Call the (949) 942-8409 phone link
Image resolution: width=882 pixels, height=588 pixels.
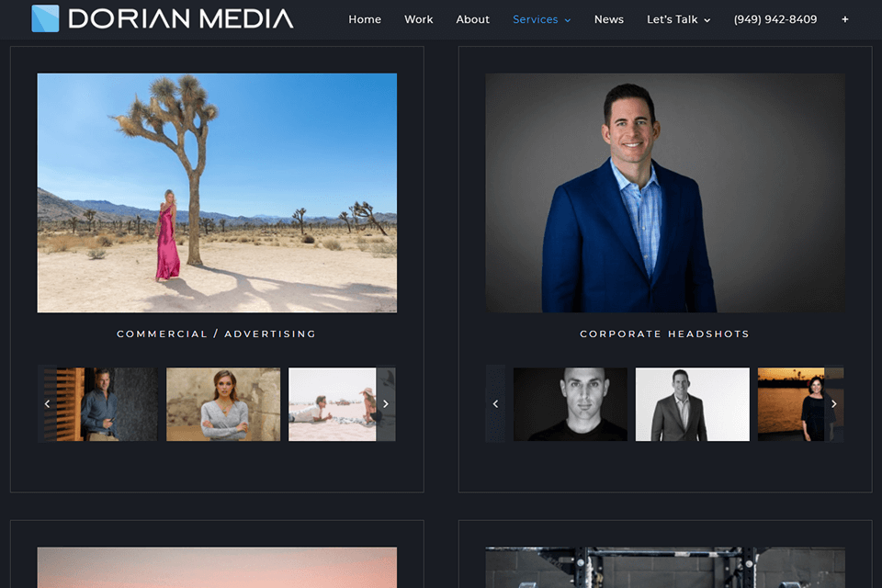click(775, 19)
